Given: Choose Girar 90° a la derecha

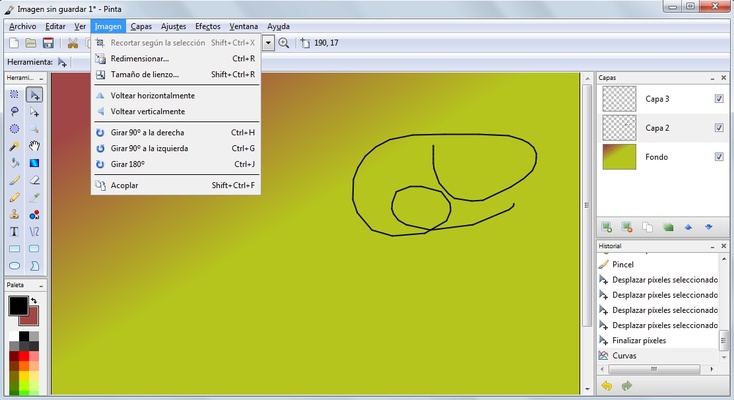Looking at the screenshot, I should (x=176, y=133).
